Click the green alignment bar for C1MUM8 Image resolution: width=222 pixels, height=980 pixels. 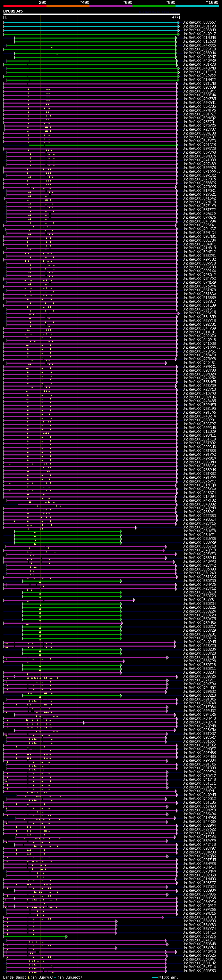click(x=95, y=38)
